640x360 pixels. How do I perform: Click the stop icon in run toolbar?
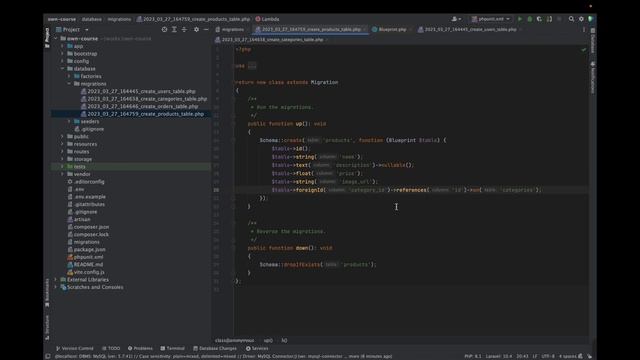559,19
